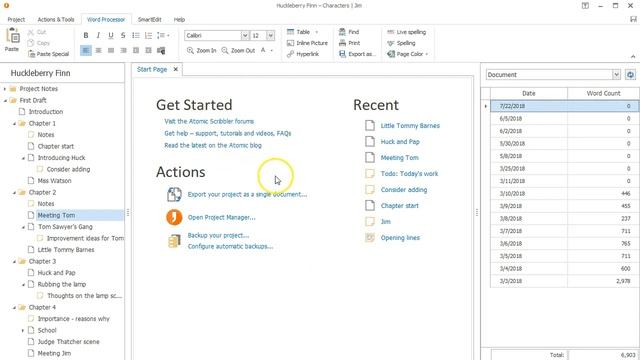Click Configure automatic backups link
The height and width of the screenshot is (360, 640).
tap(230, 247)
